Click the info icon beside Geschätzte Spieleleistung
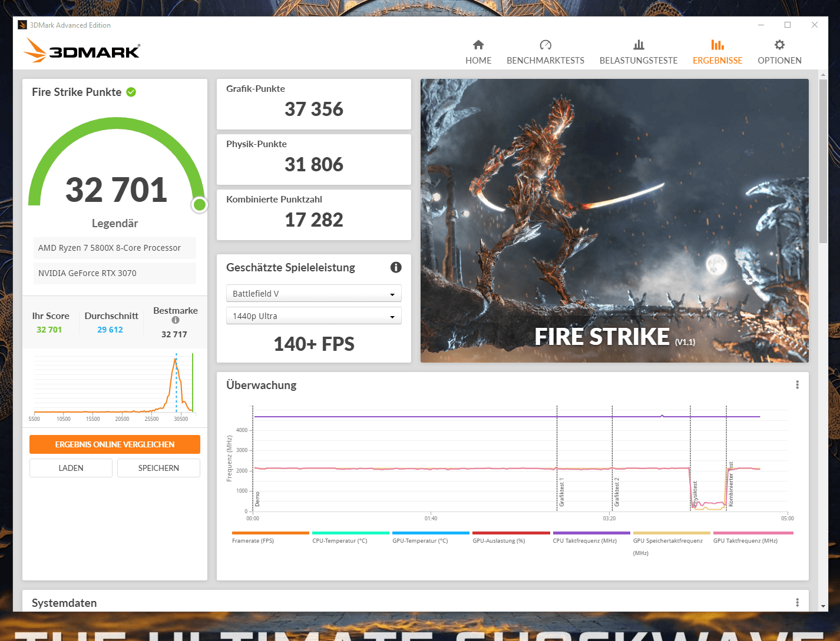 [396, 267]
